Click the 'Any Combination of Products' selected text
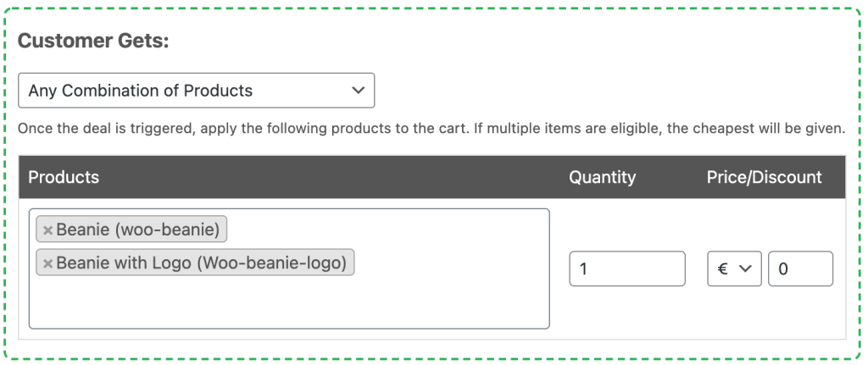The image size is (868, 365). [x=141, y=91]
